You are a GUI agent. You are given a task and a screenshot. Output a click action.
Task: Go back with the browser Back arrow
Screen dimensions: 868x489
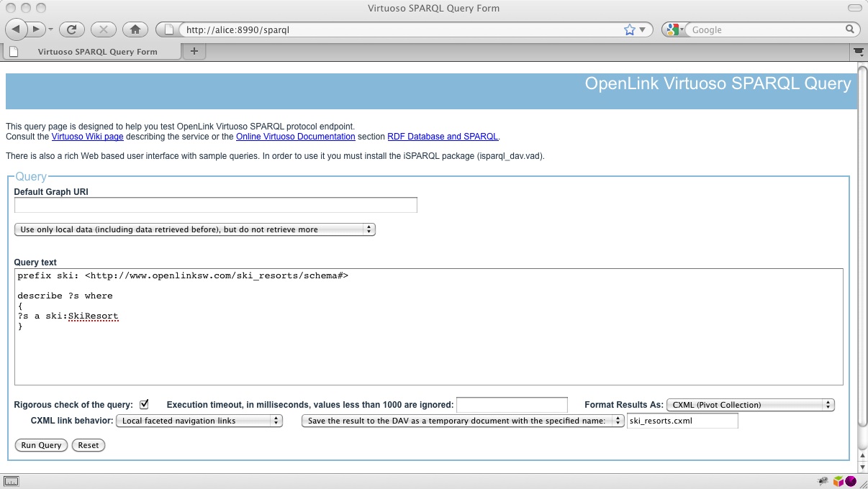(x=17, y=29)
